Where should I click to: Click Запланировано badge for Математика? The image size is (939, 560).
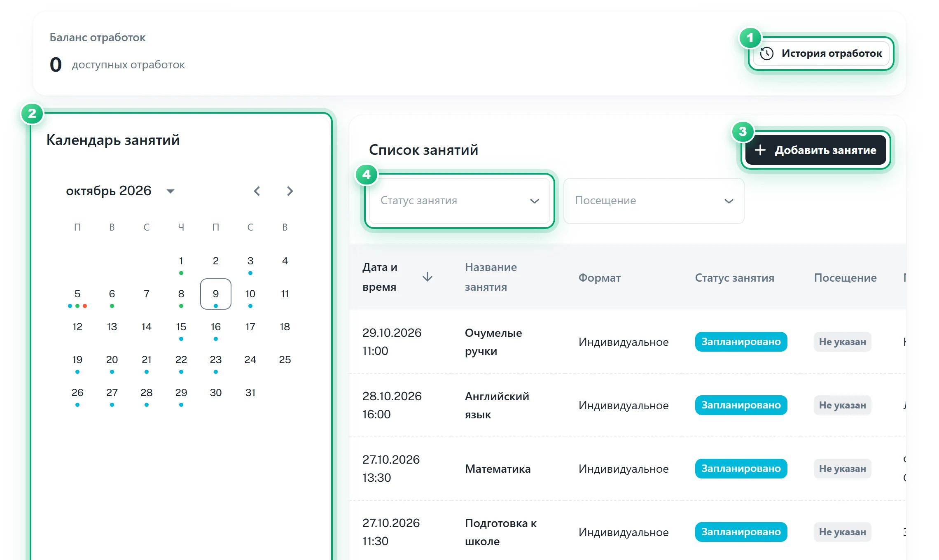[741, 469]
